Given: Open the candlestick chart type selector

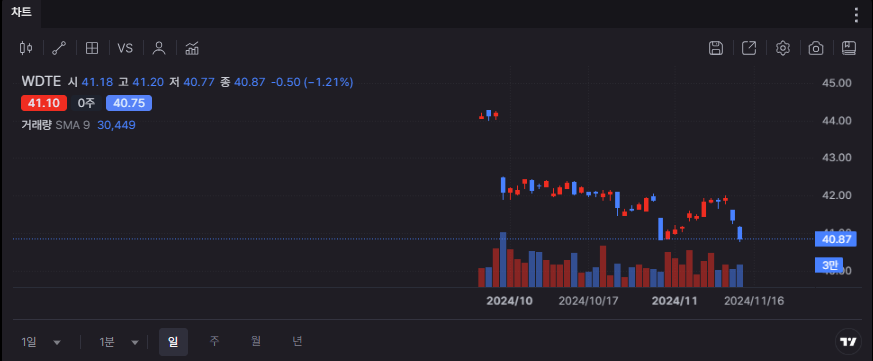Looking at the screenshot, I should pos(26,48).
